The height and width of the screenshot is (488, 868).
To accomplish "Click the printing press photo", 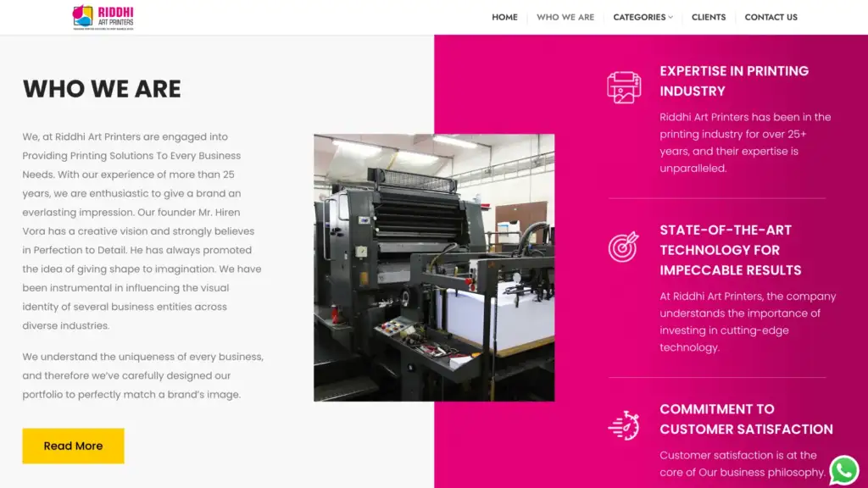I will (434, 267).
